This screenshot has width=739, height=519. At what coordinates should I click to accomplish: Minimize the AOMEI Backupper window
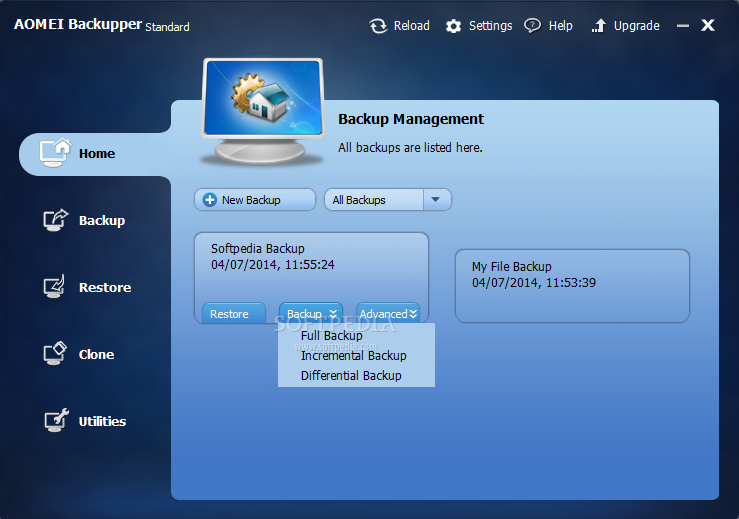[x=683, y=26]
